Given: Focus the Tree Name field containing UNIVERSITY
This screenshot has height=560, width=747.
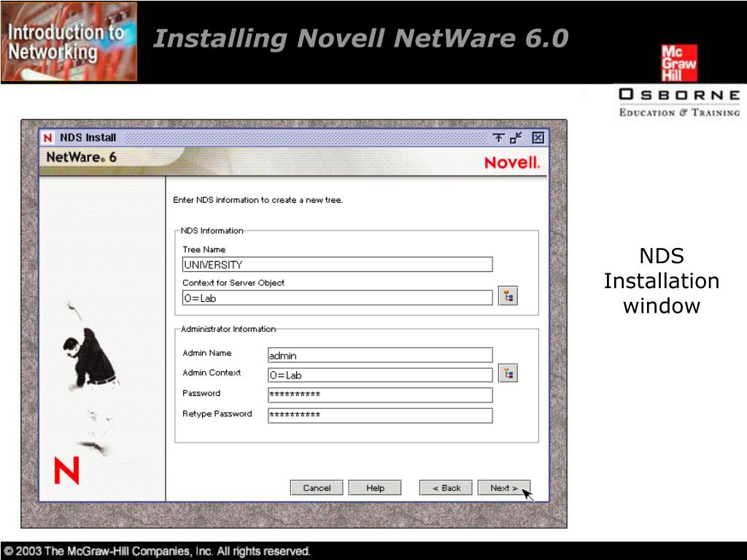Looking at the screenshot, I should 337,265.
